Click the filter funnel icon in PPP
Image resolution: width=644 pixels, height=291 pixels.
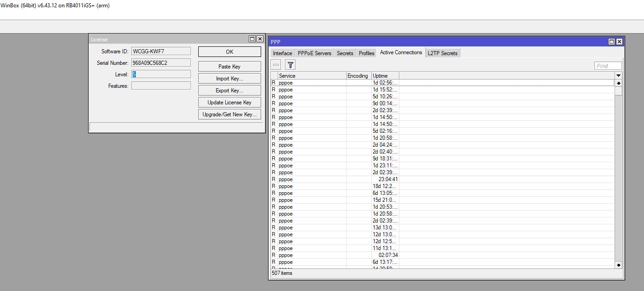(x=290, y=65)
